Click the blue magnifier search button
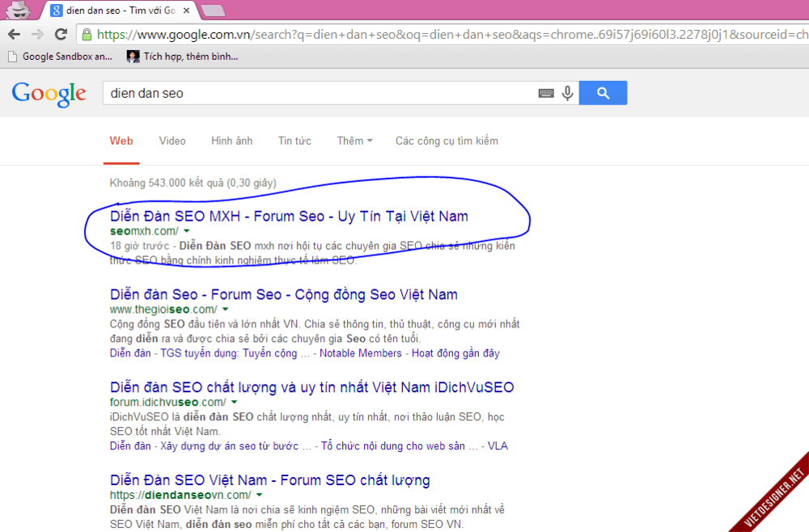Viewport: 809px width, 532px height. pyautogui.click(x=604, y=93)
